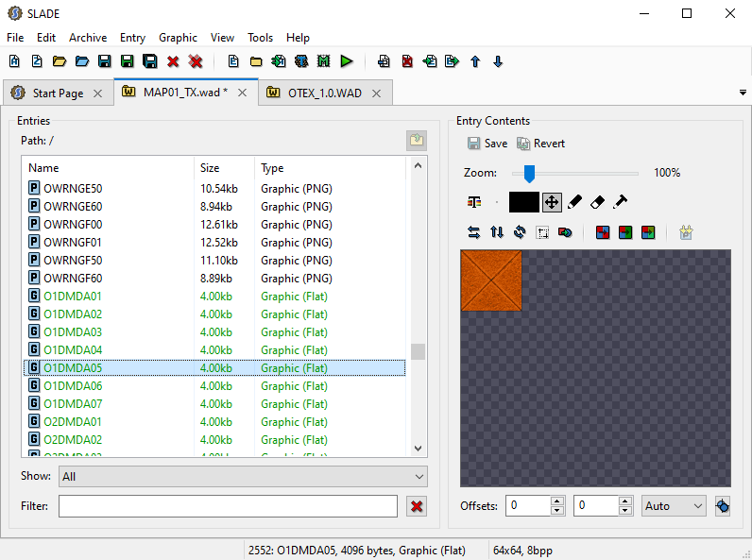The width and height of the screenshot is (752, 560).
Task: Select the O1DMDA06 entry in list
Action: (73, 386)
